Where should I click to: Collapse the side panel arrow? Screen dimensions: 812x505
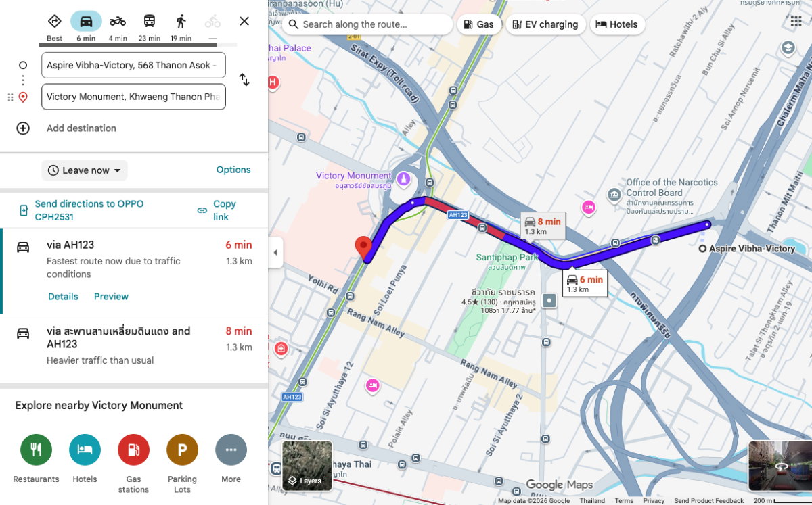pyautogui.click(x=275, y=253)
